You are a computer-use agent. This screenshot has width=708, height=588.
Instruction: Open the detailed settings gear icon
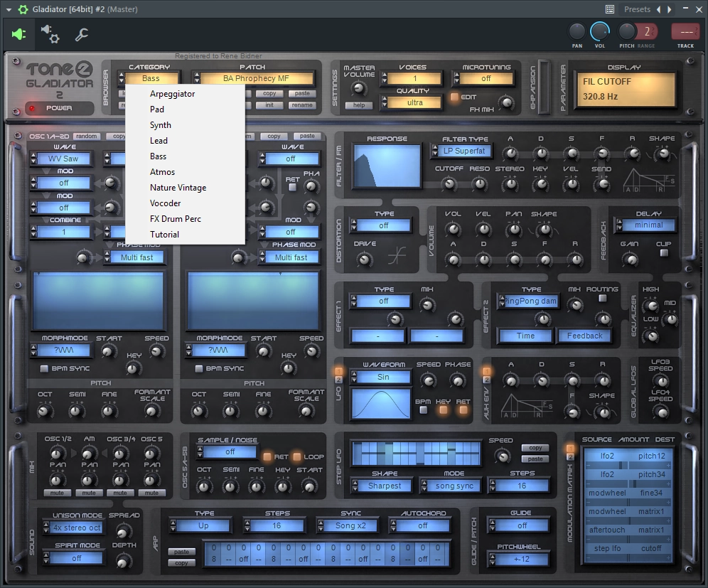50,34
